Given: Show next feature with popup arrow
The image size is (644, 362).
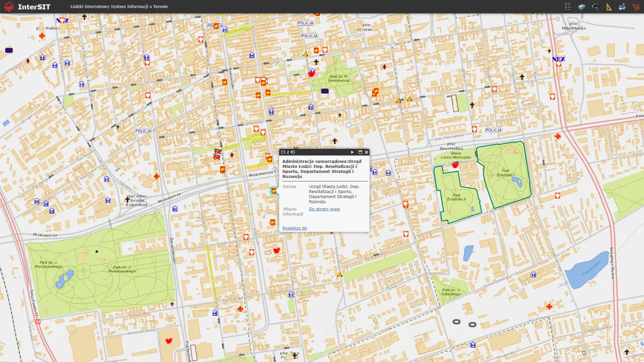Looking at the screenshot, I should coord(352,152).
